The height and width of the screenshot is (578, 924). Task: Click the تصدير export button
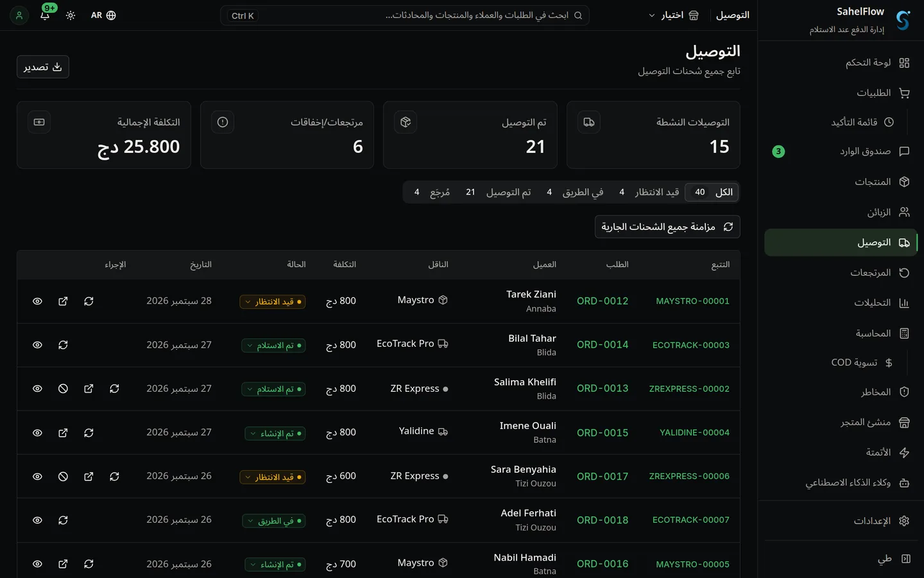43,67
